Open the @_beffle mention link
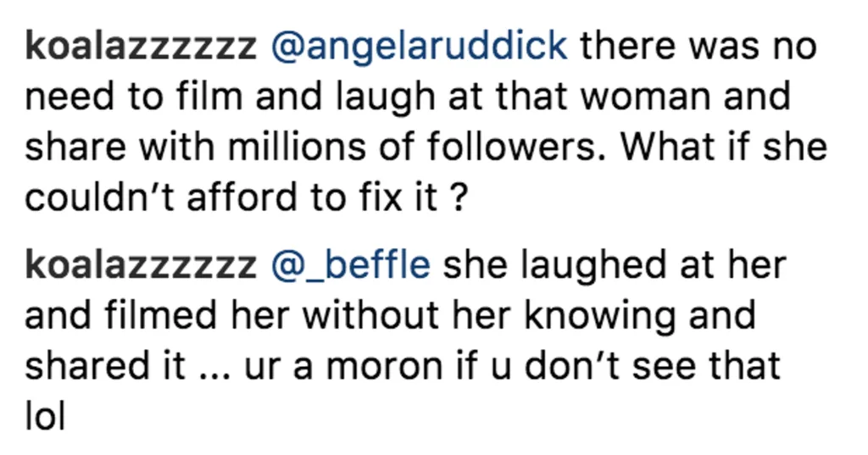The width and height of the screenshot is (868, 455). click(x=350, y=265)
